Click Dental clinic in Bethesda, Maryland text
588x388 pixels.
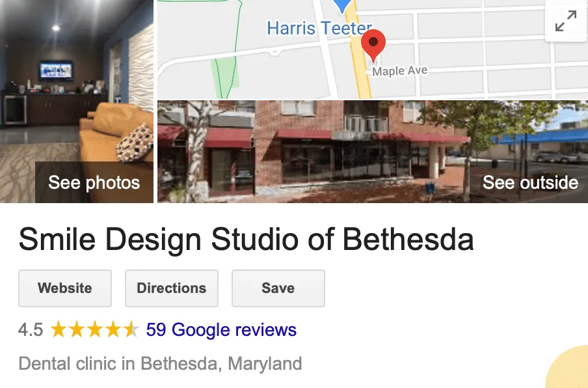click(x=160, y=363)
